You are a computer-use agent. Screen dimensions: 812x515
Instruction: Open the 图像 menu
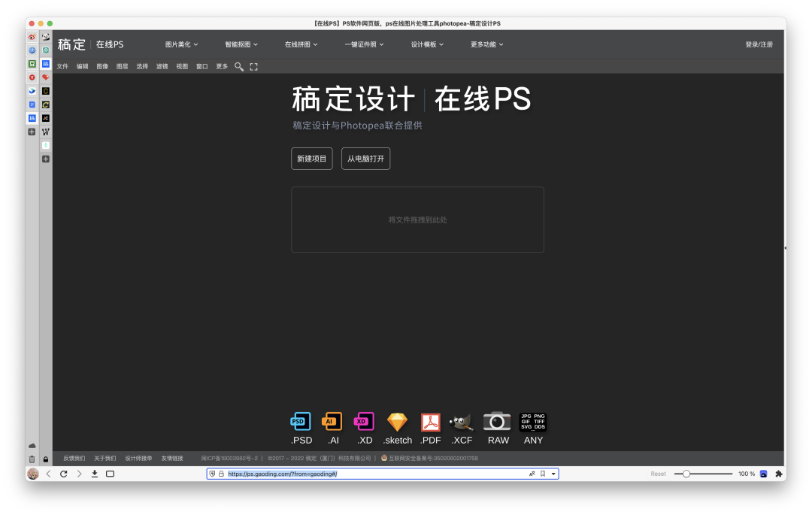[102, 66]
